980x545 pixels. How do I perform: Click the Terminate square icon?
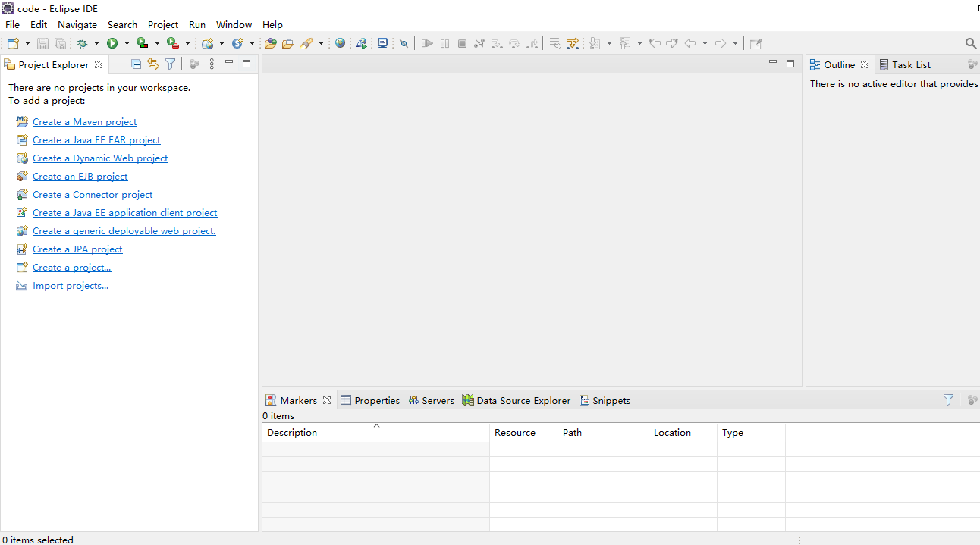pos(462,43)
